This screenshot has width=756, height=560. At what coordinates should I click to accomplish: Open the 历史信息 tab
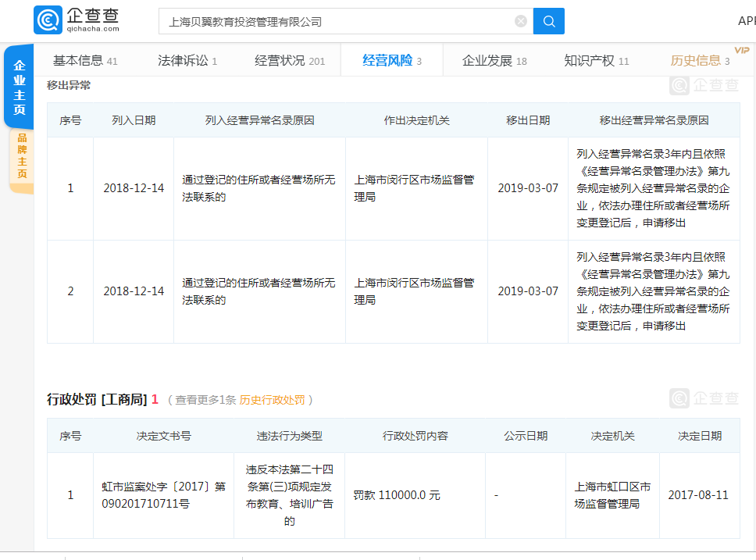pos(700,61)
